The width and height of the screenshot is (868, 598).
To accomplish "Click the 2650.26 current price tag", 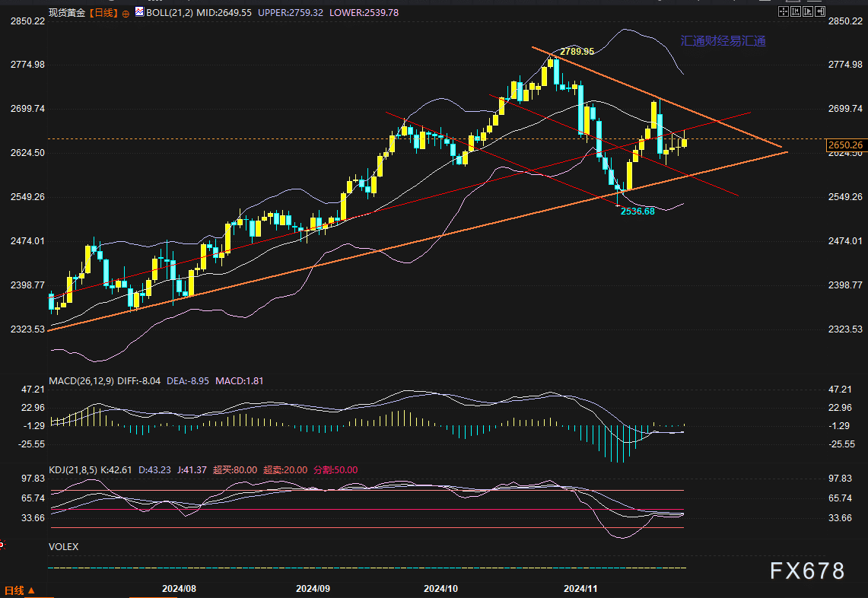I will 845,145.
